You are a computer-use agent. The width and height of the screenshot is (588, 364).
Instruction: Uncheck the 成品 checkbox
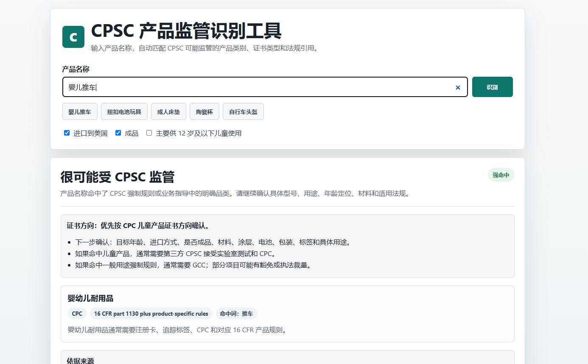pyautogui.click(x=118, y=133)
